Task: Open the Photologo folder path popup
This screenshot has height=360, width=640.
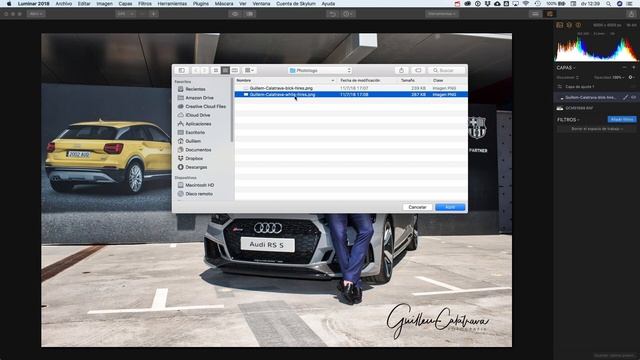Action: pyautogui.click(x=320, y=71)
